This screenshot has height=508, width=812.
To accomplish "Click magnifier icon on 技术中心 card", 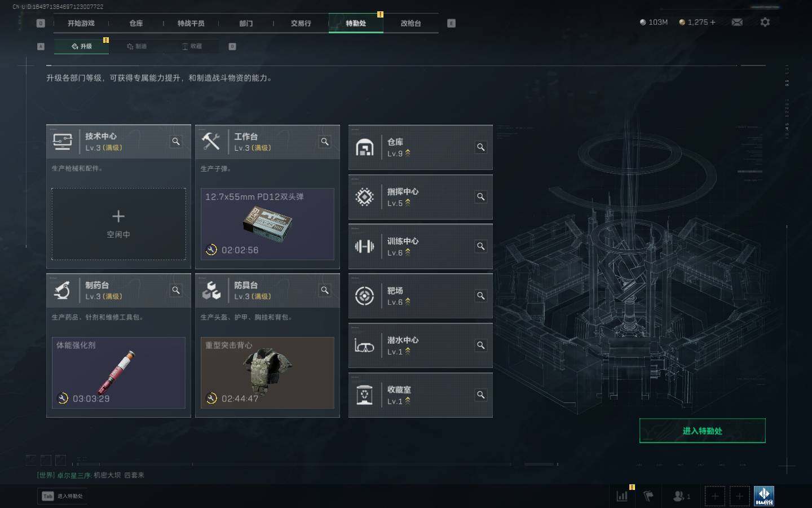I will coord(176,142).
